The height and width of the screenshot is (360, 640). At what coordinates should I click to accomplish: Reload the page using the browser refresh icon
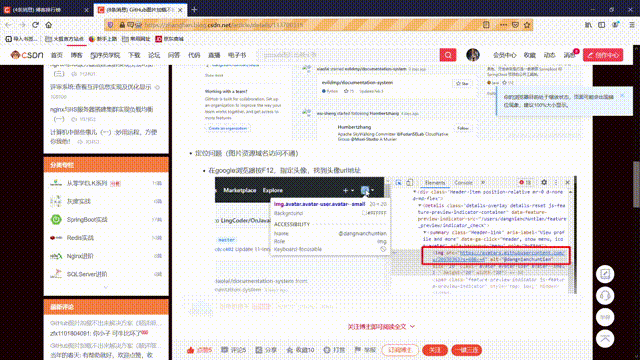coord(36,25)
